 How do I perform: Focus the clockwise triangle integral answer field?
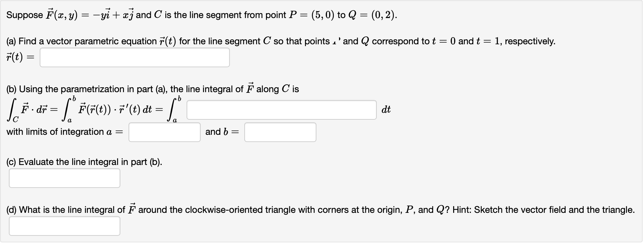tap(64, 226)
